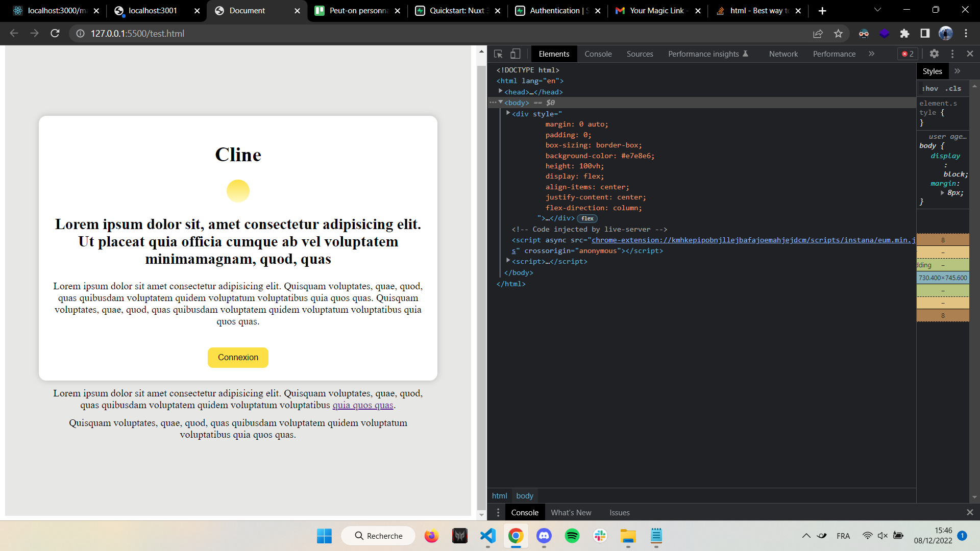Switch to the Network tab
Image resolution: width=980 pixels, height=551 pixels.
pyautogui.click(x=783, y=54)
